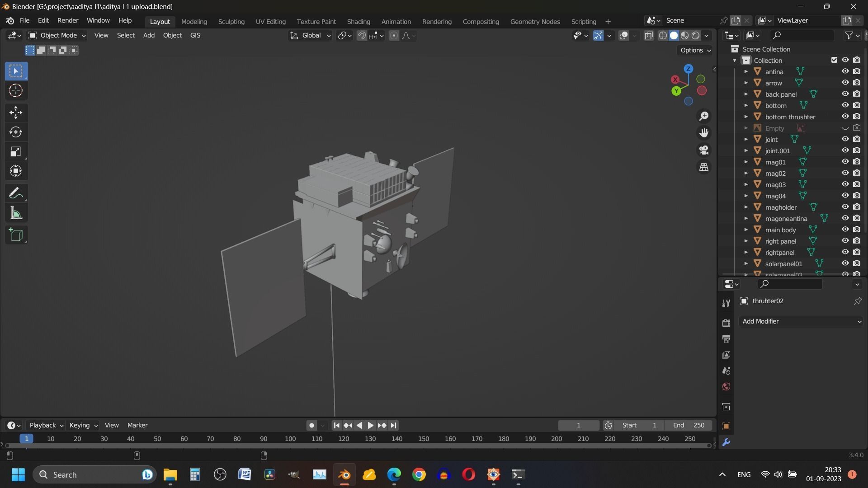Uncheck the Collection exclude checkbox
This screenshot has width=868, height=488.
pos(834,60)
